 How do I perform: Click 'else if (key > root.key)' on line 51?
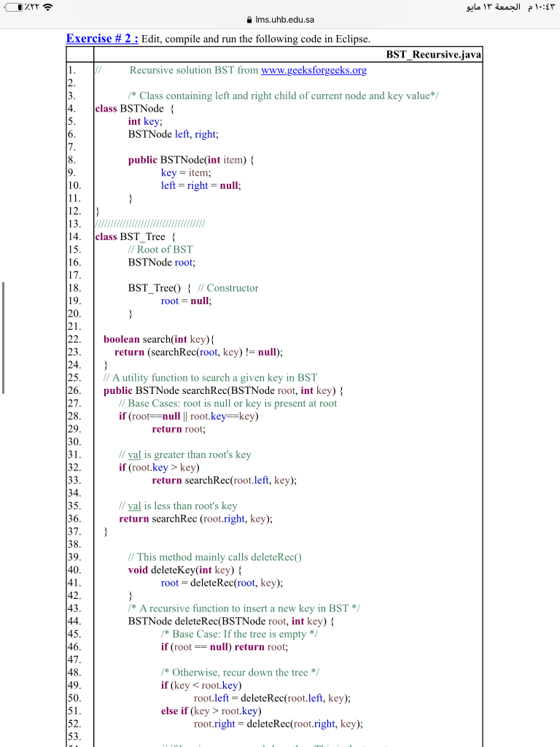[211, 711]
